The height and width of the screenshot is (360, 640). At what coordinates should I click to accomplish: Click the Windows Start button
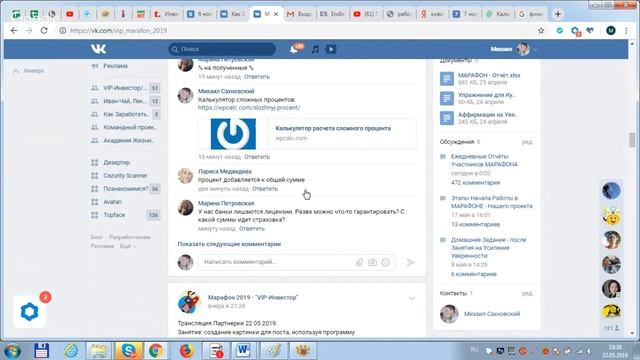[x=12, y=351]
